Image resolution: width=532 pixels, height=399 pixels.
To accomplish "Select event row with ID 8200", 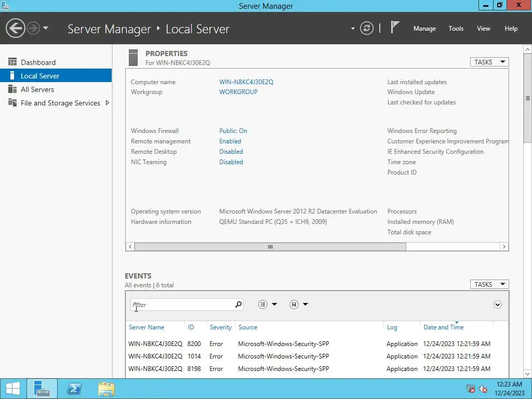I will coord(317,344).
